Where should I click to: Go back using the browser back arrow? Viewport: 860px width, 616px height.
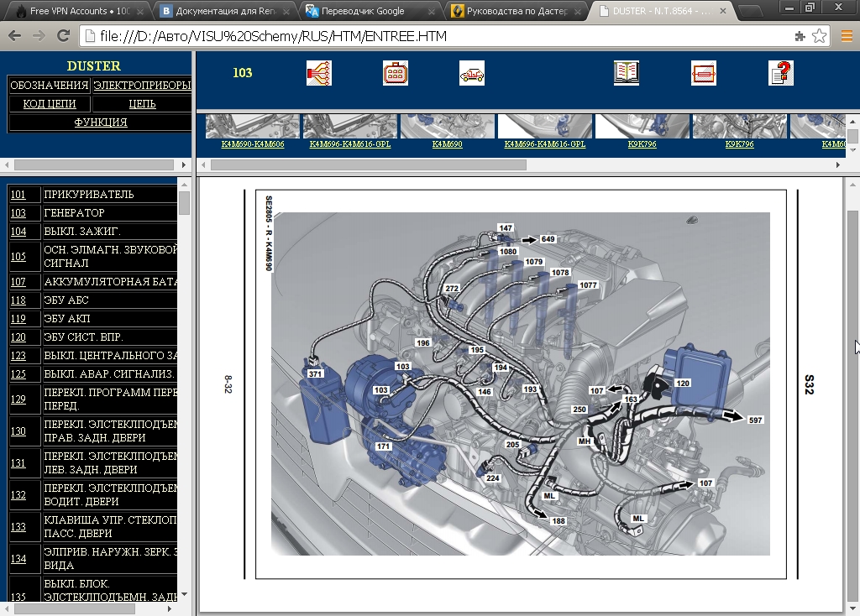(x=15, y=36)
